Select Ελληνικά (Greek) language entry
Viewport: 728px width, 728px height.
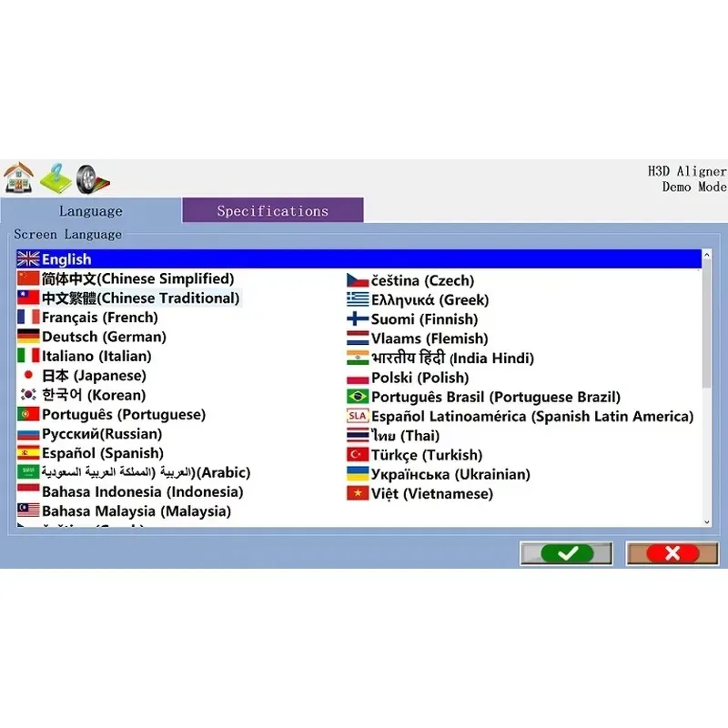click(418, 300)
